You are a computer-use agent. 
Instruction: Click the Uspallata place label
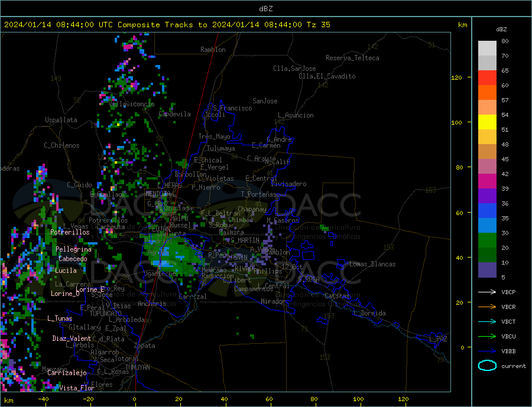coord(61,120)
